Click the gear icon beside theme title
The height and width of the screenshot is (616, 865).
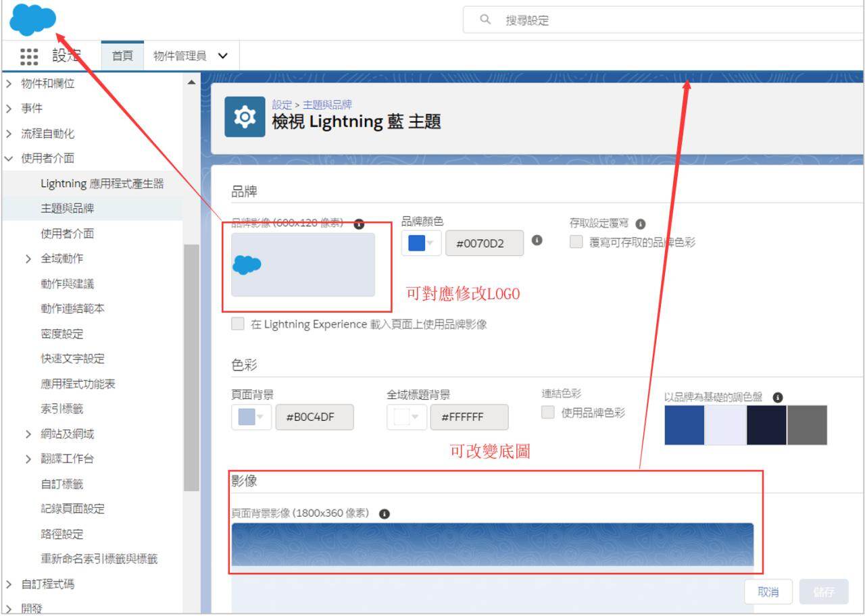tap(245, 118)
